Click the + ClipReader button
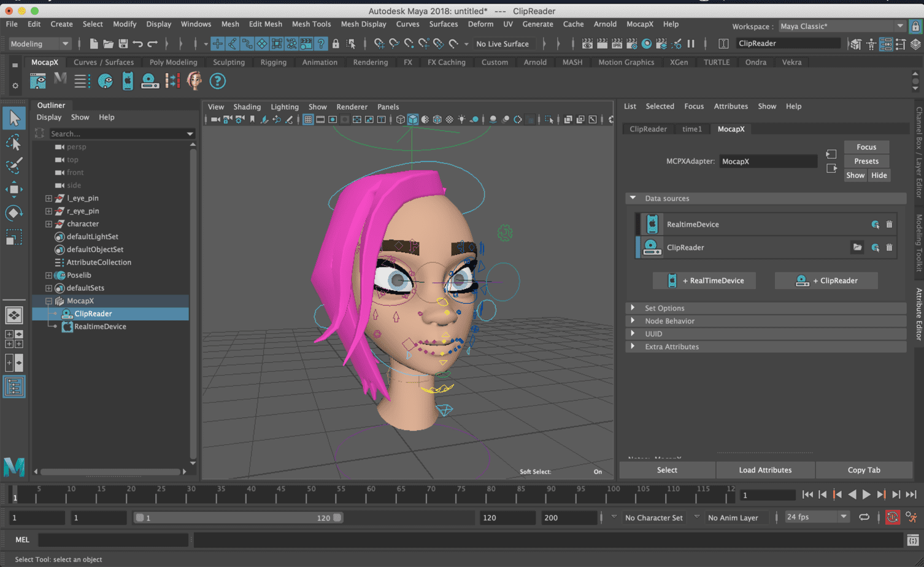This screenshot has width=924, height=567. click(x=826, y=280)
